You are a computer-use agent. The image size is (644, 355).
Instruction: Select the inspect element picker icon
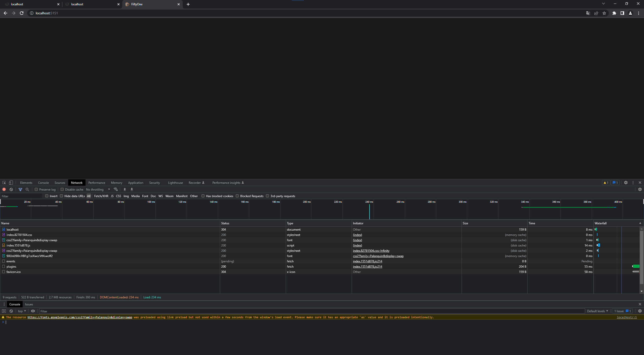(4, 183)
